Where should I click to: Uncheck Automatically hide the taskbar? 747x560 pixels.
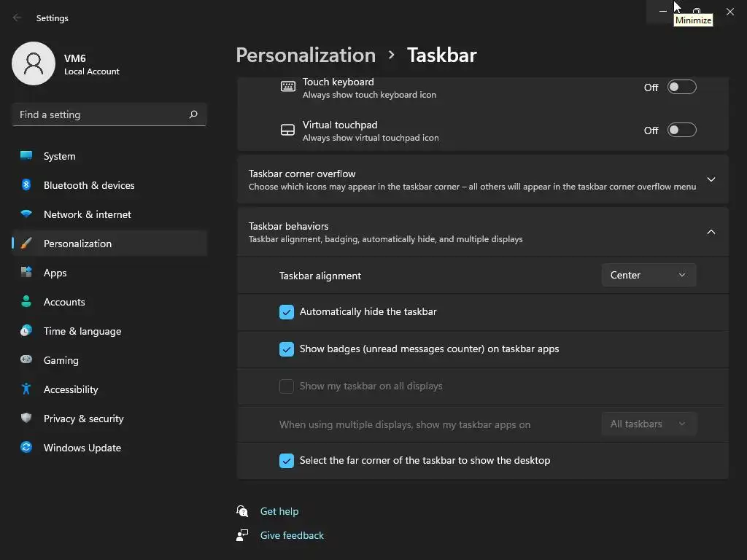(x=287, y=312)
